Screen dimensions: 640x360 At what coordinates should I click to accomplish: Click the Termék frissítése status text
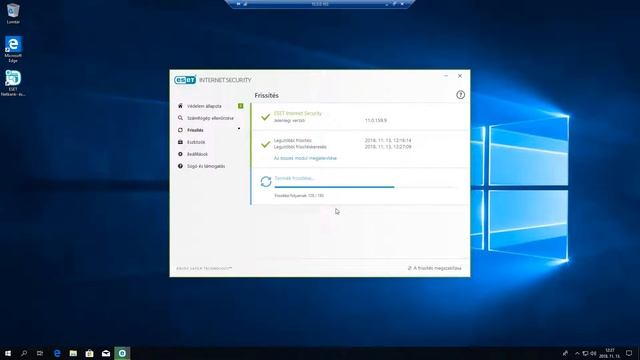pyautogui.click(x=294, y=178)
